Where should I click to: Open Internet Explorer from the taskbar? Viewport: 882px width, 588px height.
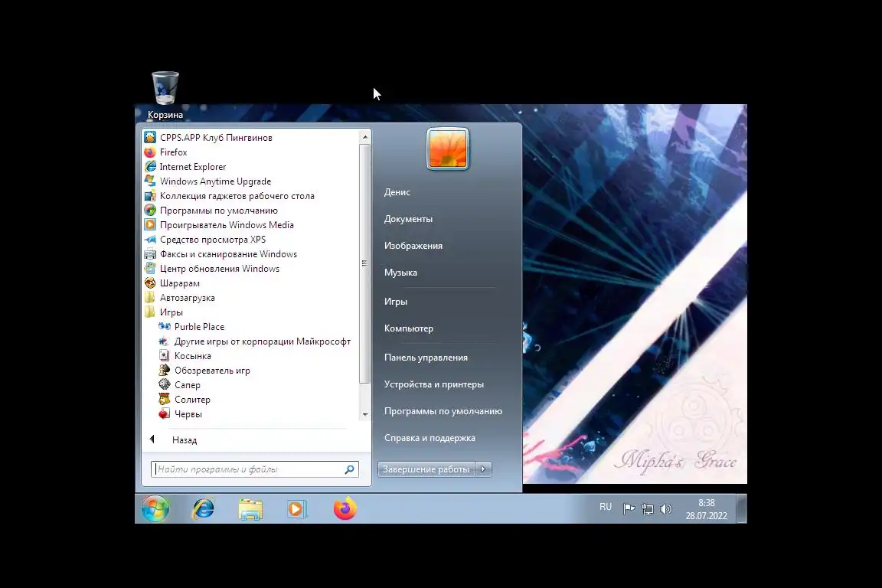click(x=203, y=509)
